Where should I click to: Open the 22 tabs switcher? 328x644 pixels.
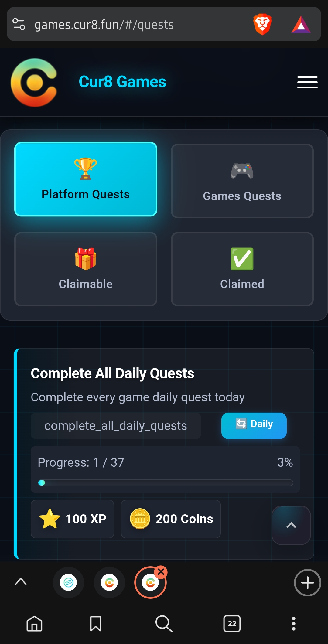(232, 624)
